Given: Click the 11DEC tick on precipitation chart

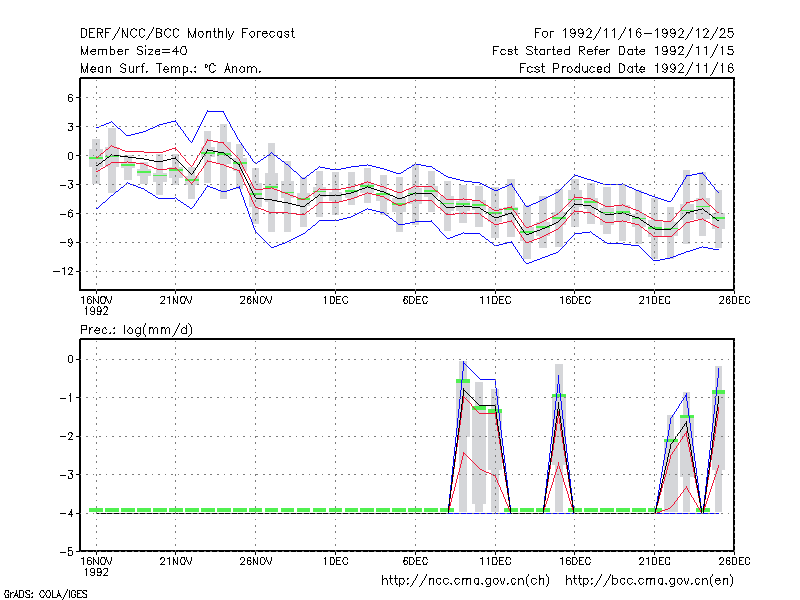Looking at the screenshot, I should click(495, 562).
